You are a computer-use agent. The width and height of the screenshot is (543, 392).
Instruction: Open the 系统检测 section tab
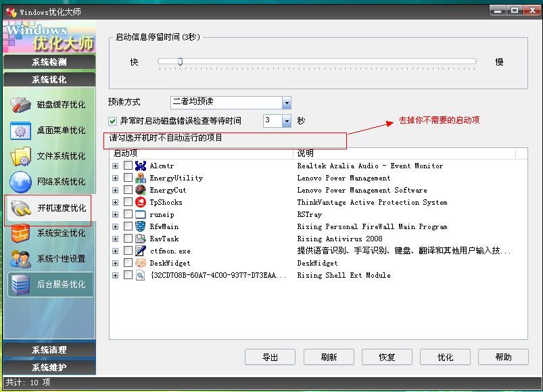pos(49,62)
